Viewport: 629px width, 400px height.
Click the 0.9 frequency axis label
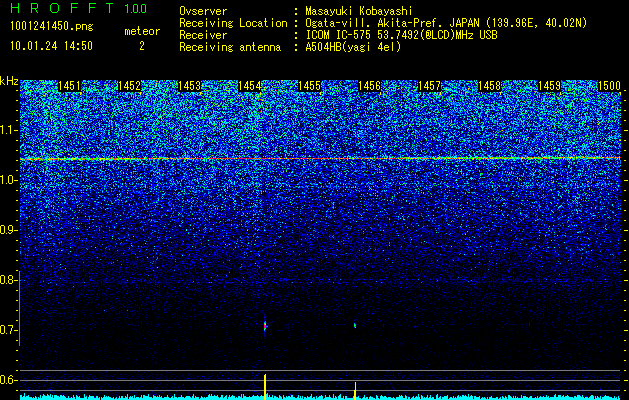click(x=8, y=230)
